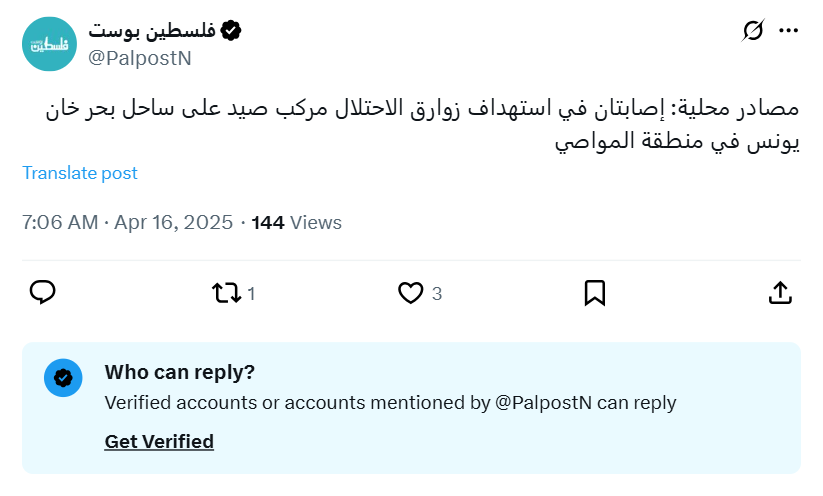Click the 144 Views counter
The height and width of the screenshot is (496, 823).
tap(297, 222)
